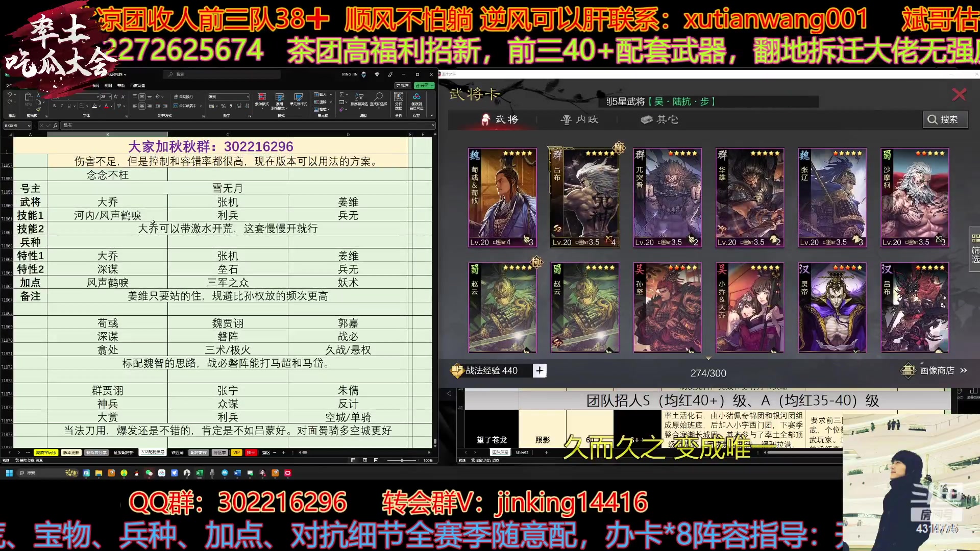
Task: Open the Windows Start button
Action: click(x=9, y=473)
